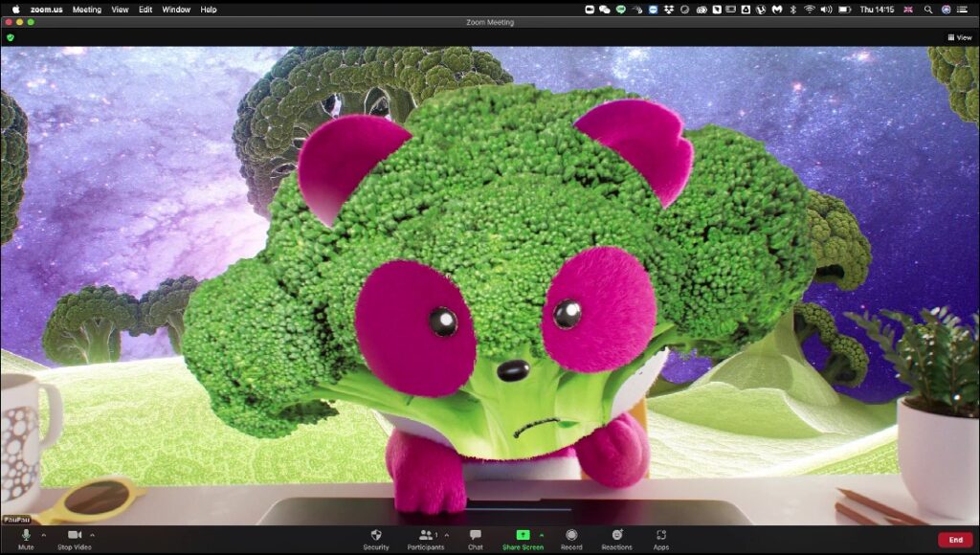Viewport: 980px width, 555px height.
Task: Open video options arrow next to Stop Video
Action: pyautogui.click(x=93, y=535)
